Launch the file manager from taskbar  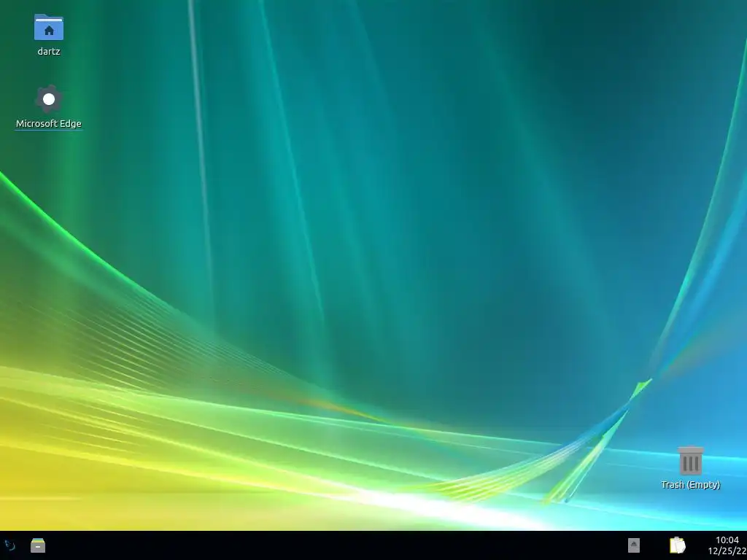[38, 545]
